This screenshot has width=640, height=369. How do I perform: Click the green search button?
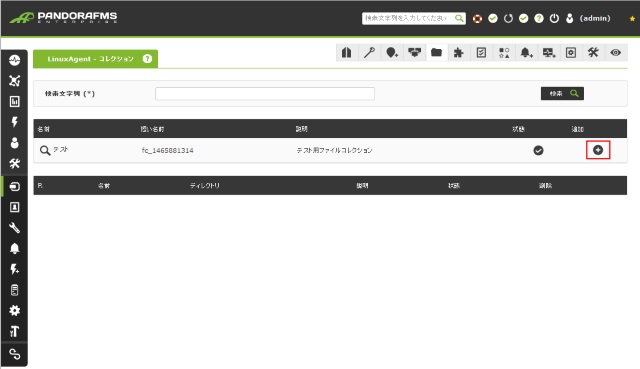point(562,93)
